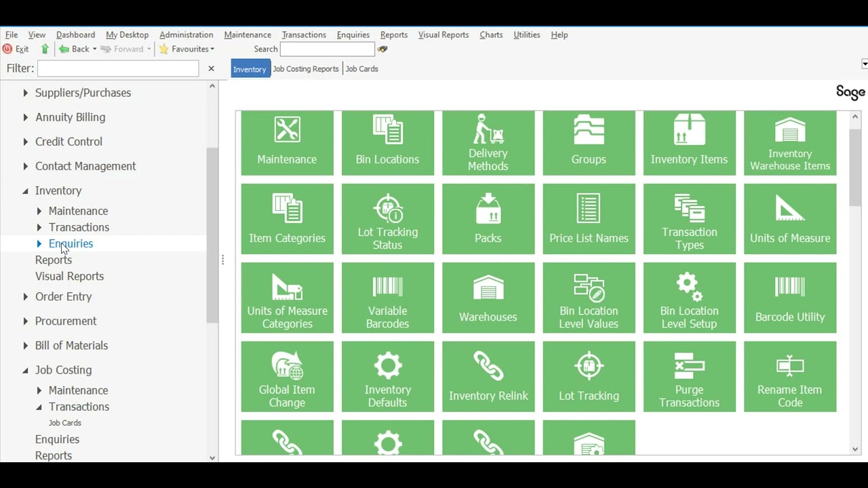Open the Bin Location Level Setup tile

coord(689,298)
